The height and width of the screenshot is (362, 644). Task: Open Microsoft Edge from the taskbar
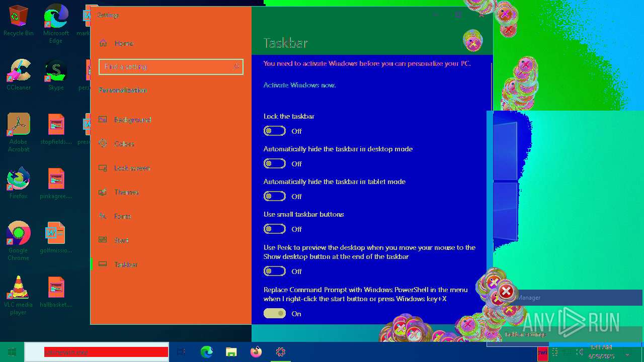pyautogui.click(x=207, y=352)
